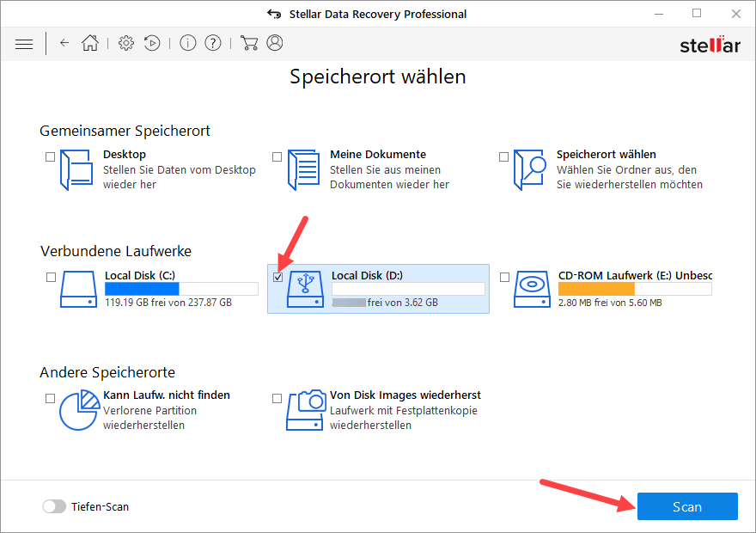Click the title bar back-arrow app icon
This screenshot has width=756, height=533.
click(274, 14)
